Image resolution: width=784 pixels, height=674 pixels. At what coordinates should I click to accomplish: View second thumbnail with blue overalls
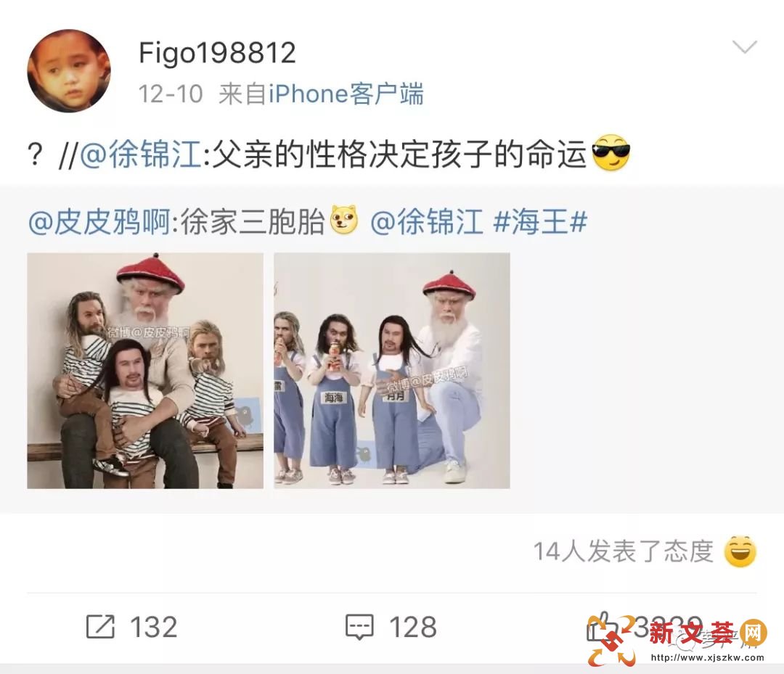[x=392, y=370]
